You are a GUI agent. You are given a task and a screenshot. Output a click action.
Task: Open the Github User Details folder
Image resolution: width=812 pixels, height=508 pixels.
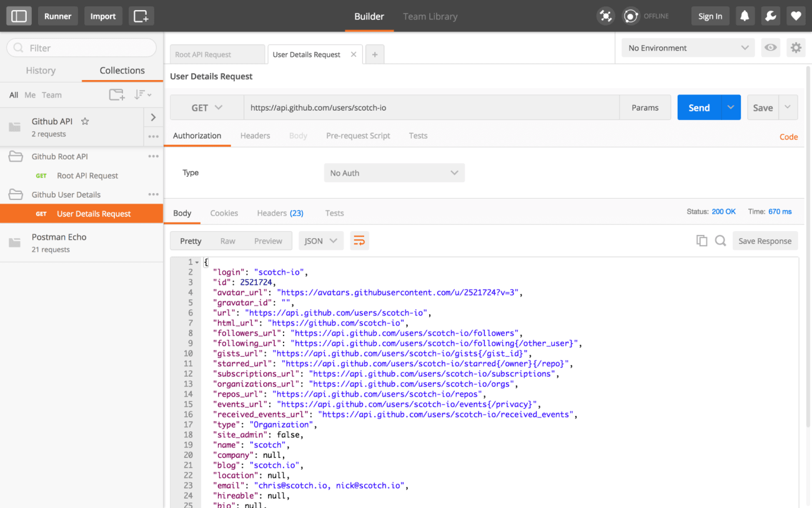pyautogui.click(x=66, y=194)
